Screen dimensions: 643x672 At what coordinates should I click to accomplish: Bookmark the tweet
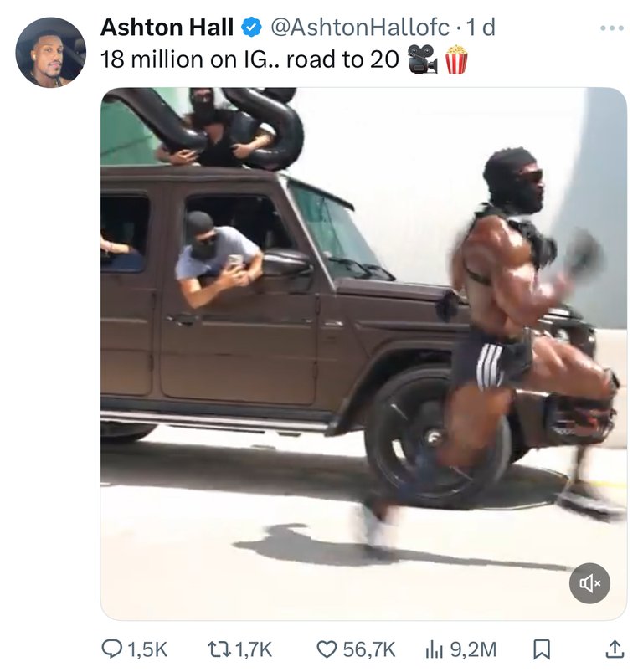(x=542, y=649)
